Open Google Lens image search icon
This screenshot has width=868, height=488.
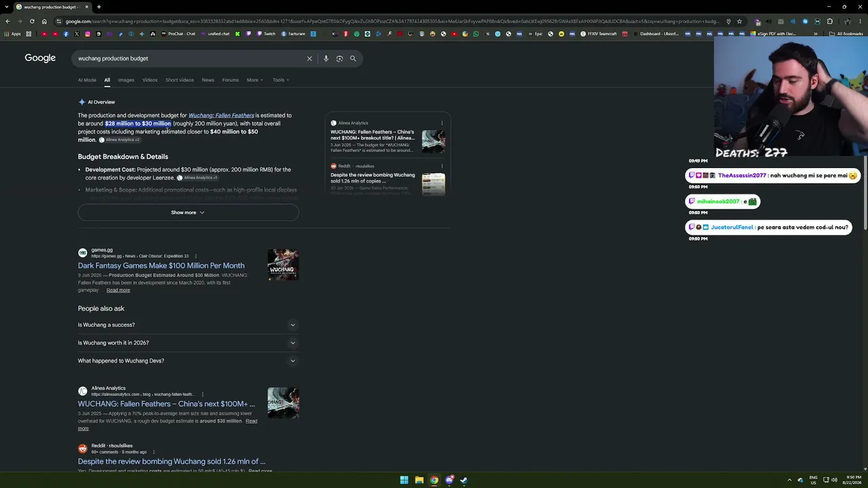pyautogui.click(x=340, y=58)
